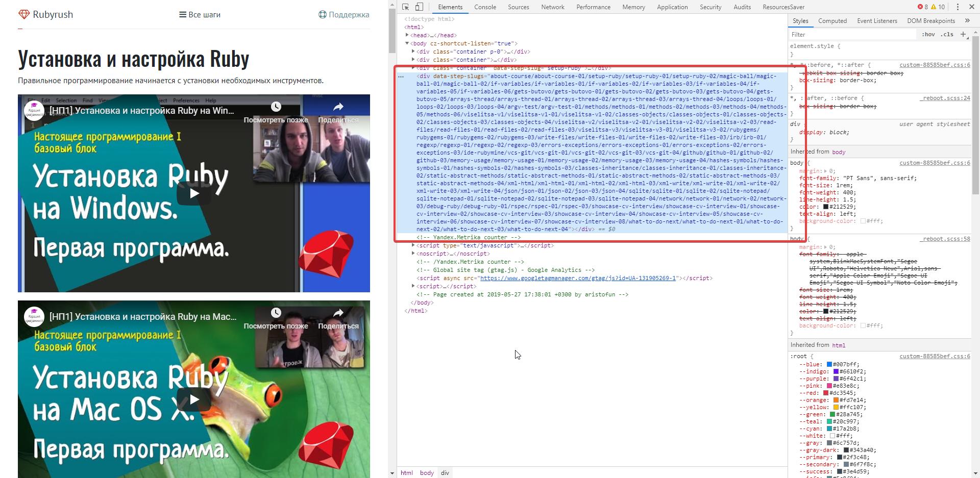Play the Windows setup video
980x478 pixels.
pyautogui.click(x=194, y=193)
